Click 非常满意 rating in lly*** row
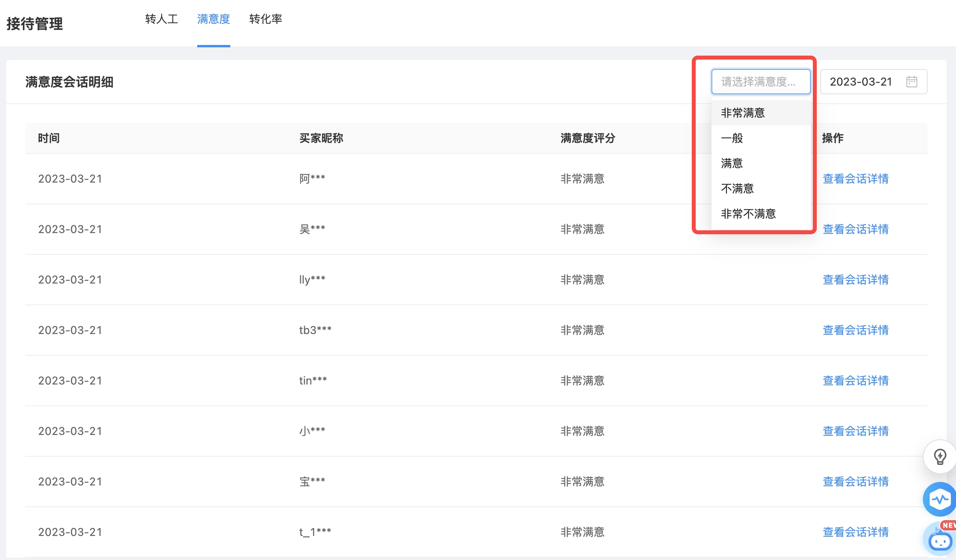The height and width of the screenshot is (560, 956). pos(583,280)
